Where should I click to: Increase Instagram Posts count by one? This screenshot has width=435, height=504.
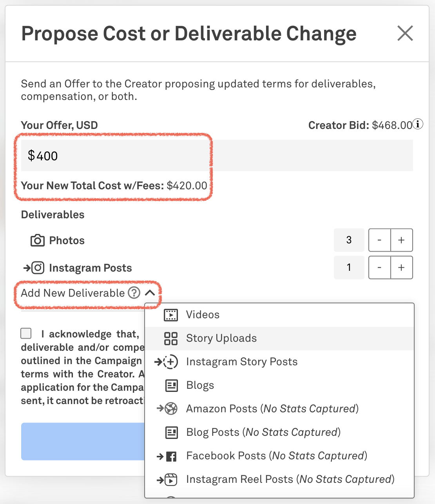tap(401, 268)
